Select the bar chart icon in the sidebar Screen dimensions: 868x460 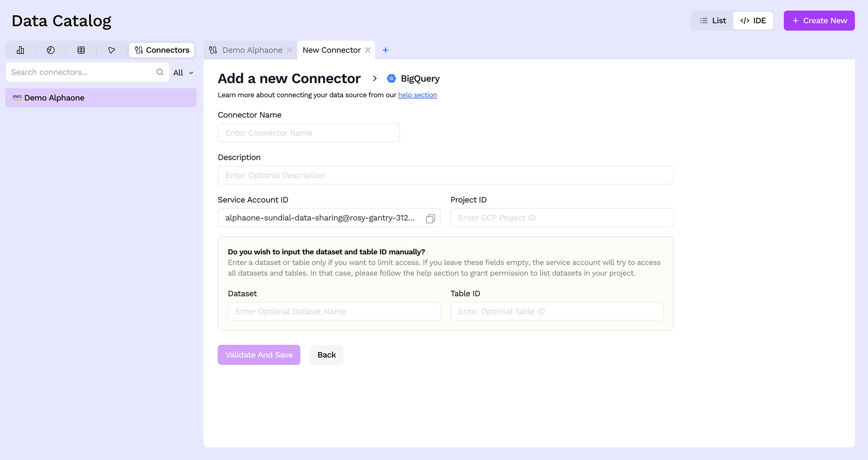[20, 50]
